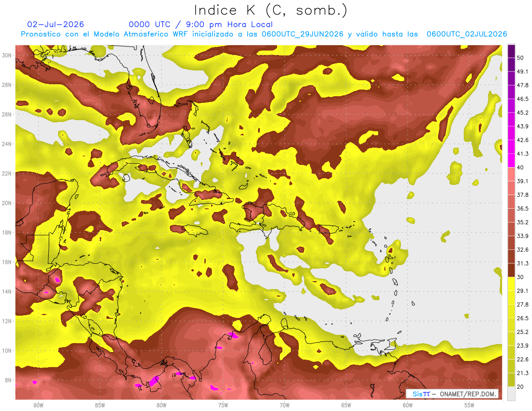Click the "18N" latitude axis label
Image resolution: width=532 pixels, height=411 pixels.
click(x=7, y=232)
